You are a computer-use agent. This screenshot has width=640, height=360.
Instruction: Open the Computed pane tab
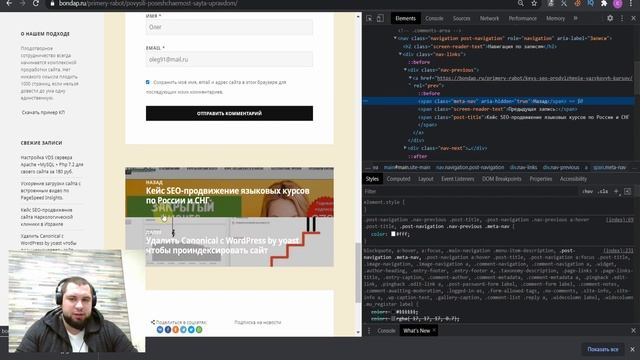[x=398, y=179]
